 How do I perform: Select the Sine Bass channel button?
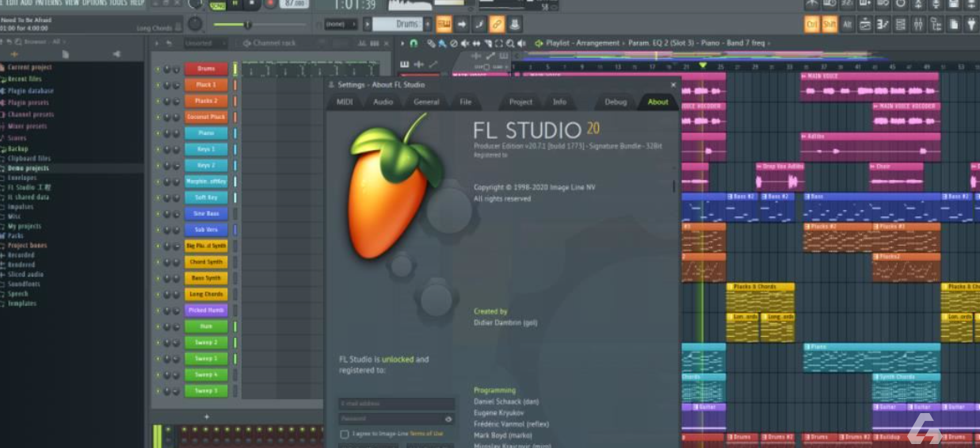tap(206, 213)
